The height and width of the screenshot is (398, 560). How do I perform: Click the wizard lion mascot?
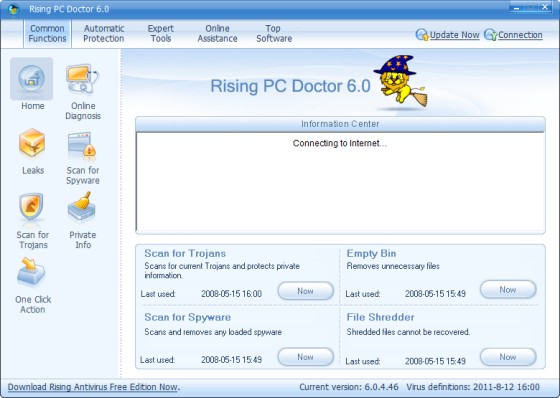tap(400, 81)
